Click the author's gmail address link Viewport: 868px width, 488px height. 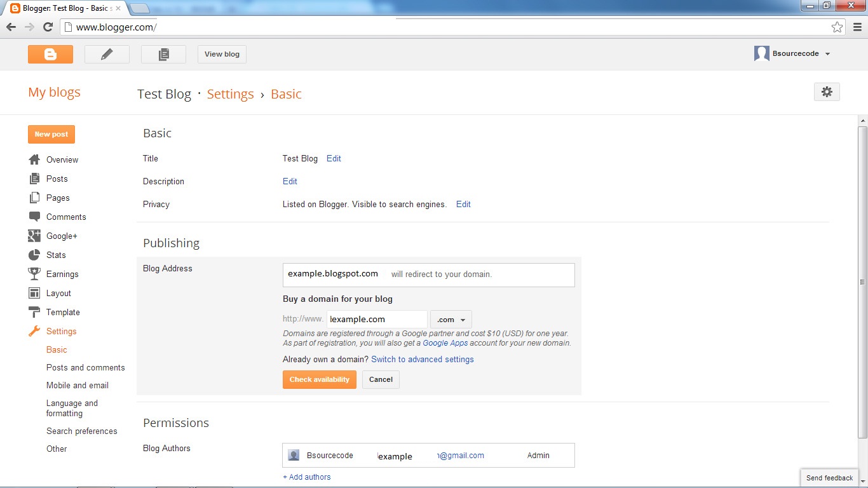461,455
